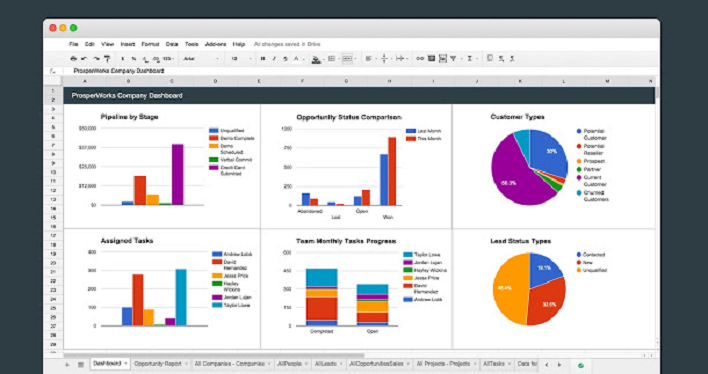Click the horizontal align icon
The height and width of the screenshot is (374, 708).
368,58
